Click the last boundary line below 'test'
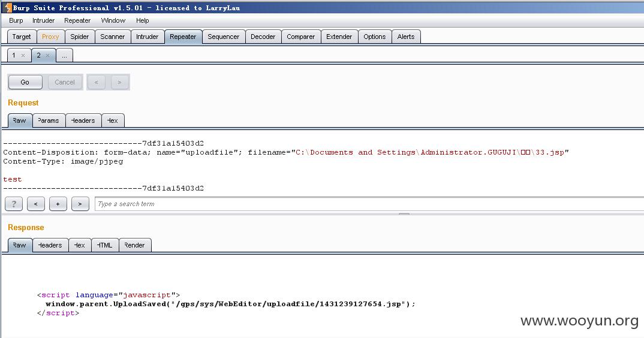The height and width of the screenshot is (338, 644). [x=104, y=189]
